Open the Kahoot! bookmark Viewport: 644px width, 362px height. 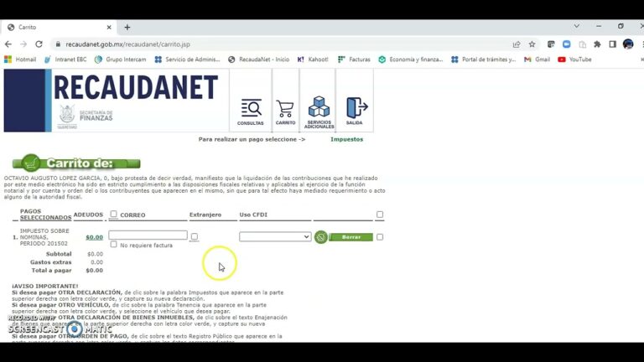pos(313,59)
